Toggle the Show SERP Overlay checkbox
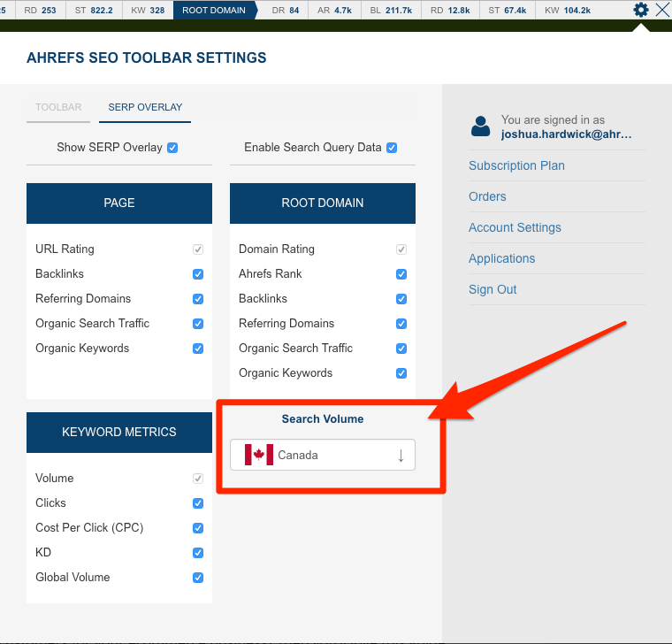 pos(172,148)
